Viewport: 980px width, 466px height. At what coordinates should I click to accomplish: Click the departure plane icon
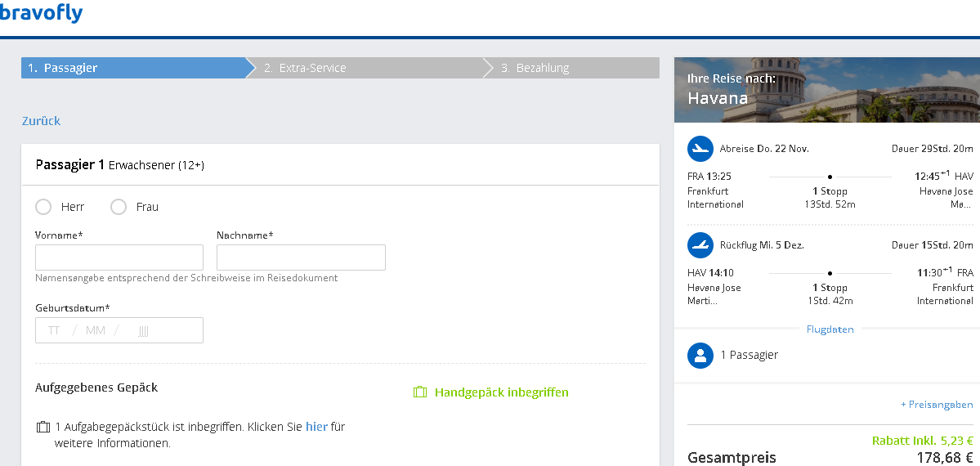coord(700,149)
